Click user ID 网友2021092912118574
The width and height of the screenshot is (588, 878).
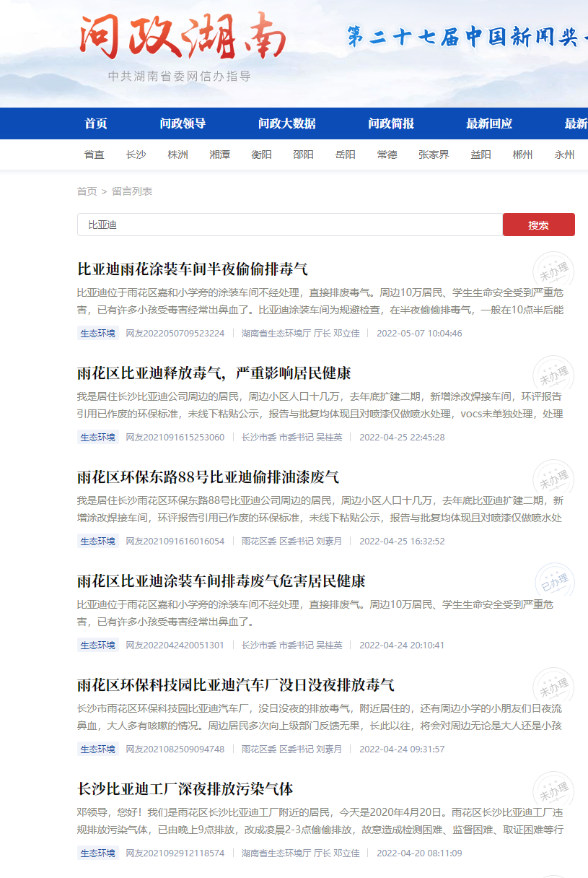tap(175, 853)
